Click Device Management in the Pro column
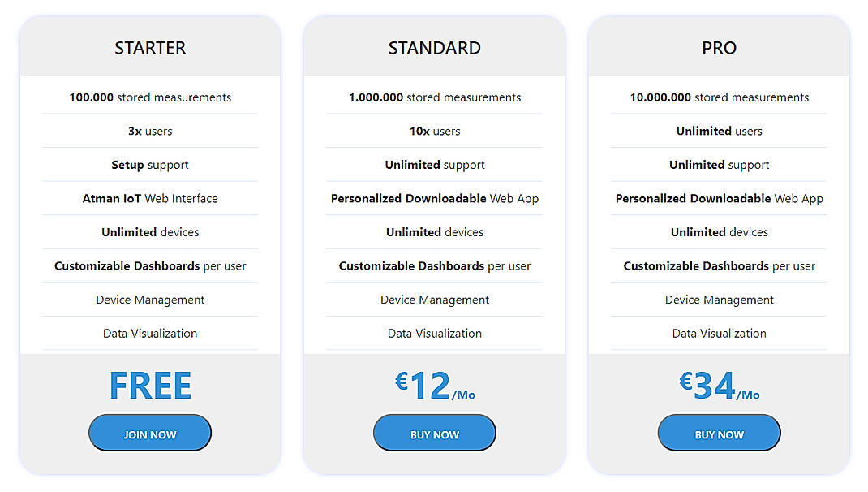868x492 pixels. point(719,300)
